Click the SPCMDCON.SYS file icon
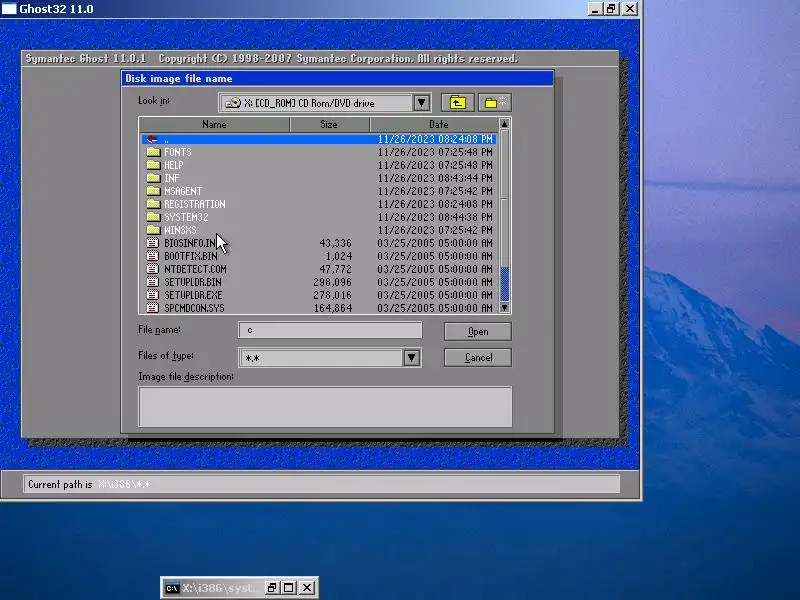 tap(153, 308)
